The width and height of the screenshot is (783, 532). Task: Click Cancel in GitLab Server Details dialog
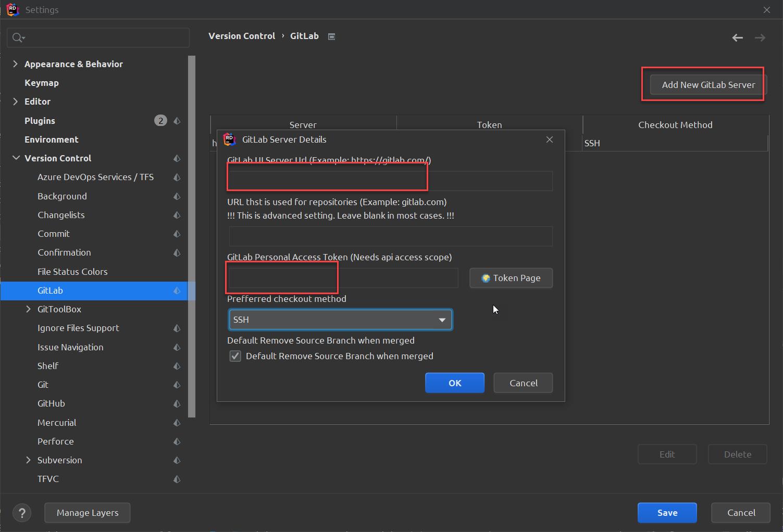pos(523,383)
